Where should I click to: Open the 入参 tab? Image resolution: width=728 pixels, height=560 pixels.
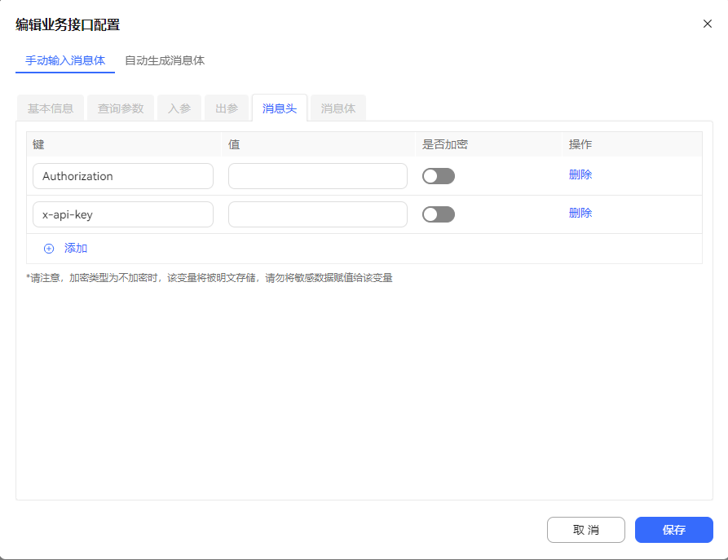tap(179, 108)
